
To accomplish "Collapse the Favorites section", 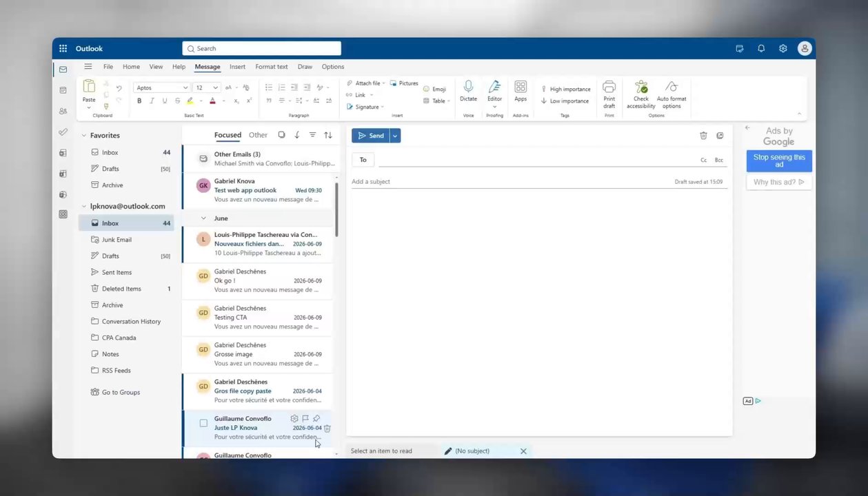I will pyautogui.click(x=83, y=136).
